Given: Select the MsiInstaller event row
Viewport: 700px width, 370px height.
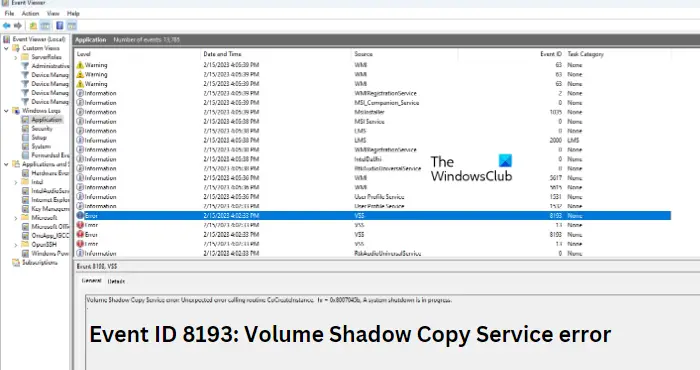Looking at the screenshot, I should tap(373, 112).
